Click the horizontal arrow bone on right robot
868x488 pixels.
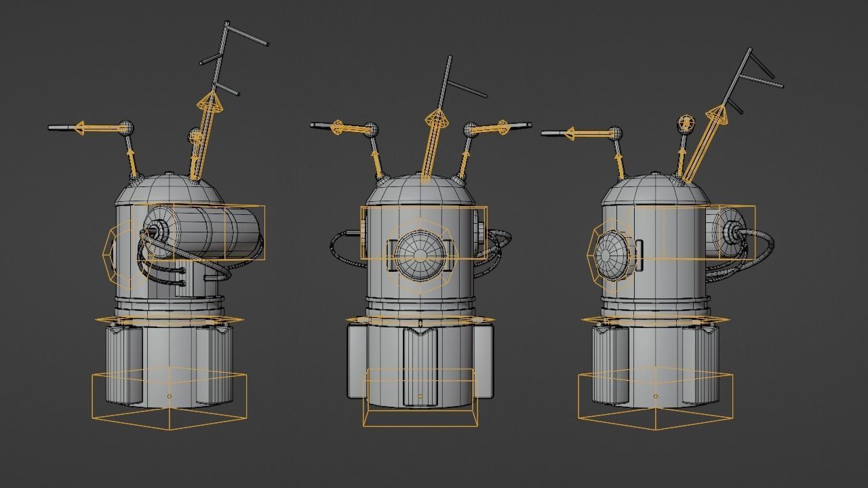[589, 134]
